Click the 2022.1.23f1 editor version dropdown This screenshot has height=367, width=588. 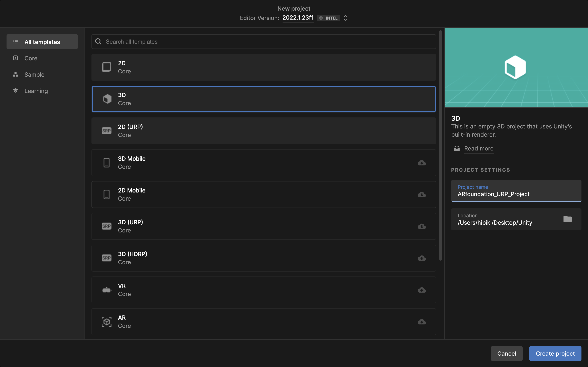coord(298,18)
